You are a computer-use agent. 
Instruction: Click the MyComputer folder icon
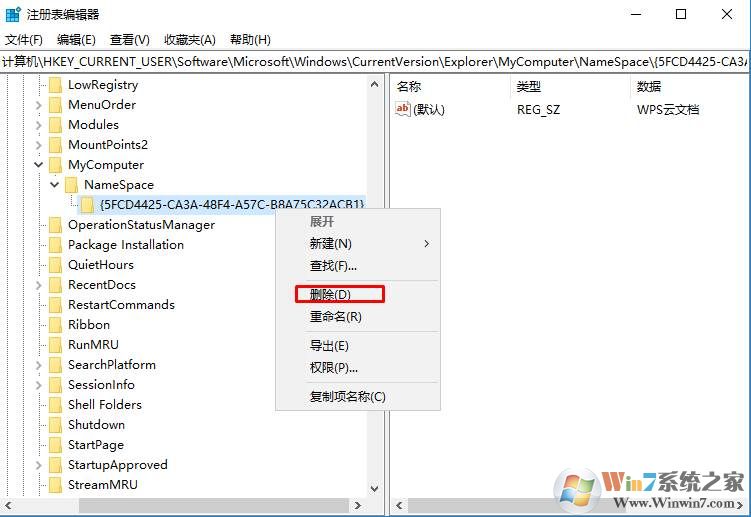[56, 165]
